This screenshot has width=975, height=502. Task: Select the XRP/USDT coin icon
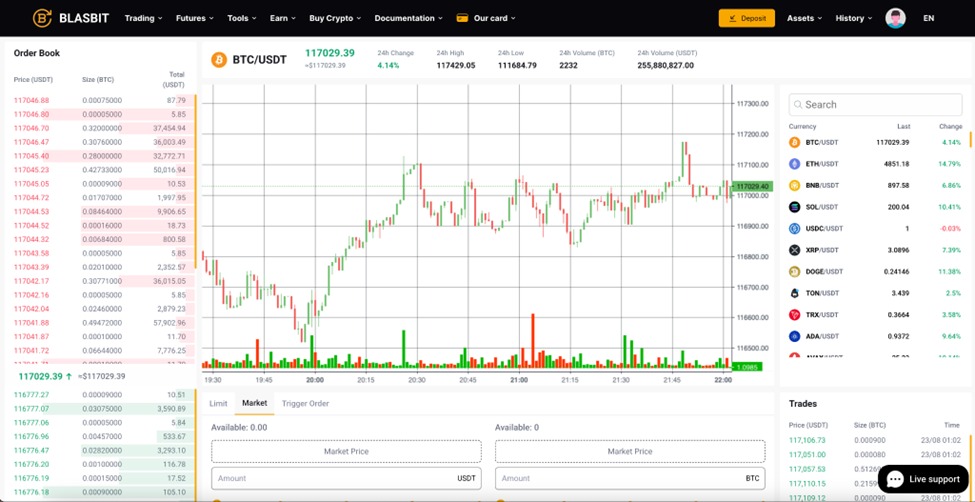coord(795,250)
